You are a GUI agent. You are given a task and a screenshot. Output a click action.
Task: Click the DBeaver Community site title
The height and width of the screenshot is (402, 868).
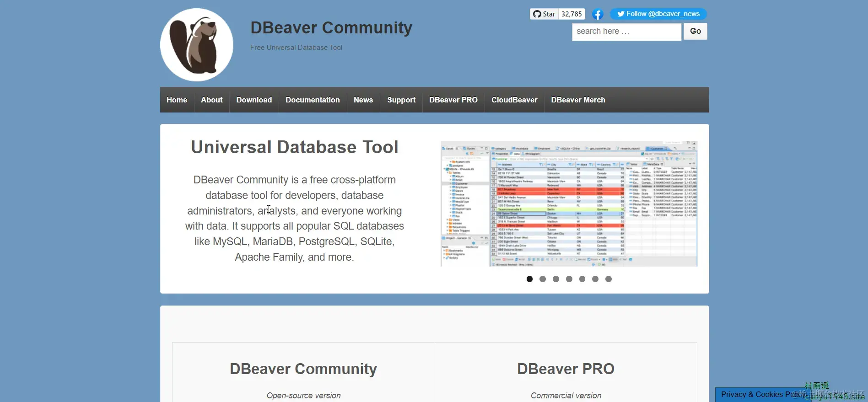pos(331,28)
